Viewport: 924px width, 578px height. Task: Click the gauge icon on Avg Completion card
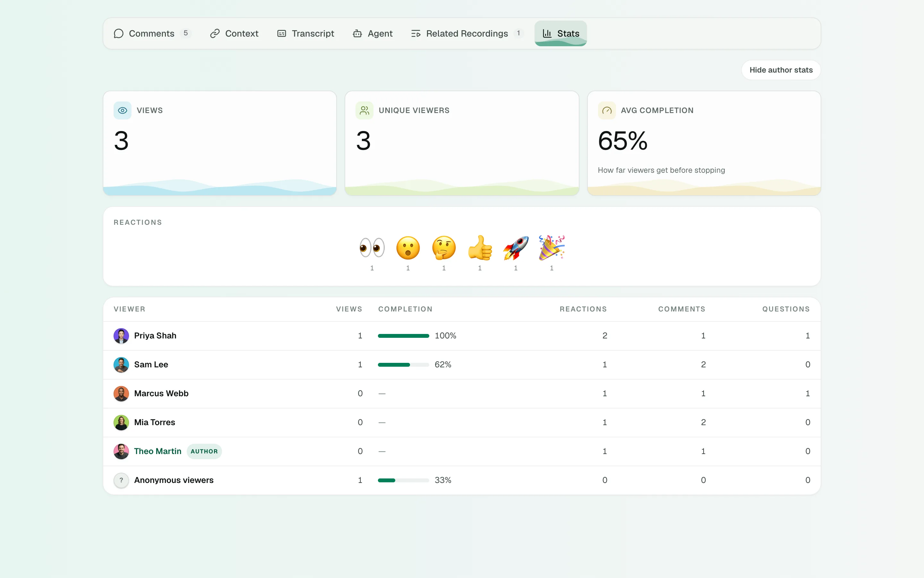[607, 110]
